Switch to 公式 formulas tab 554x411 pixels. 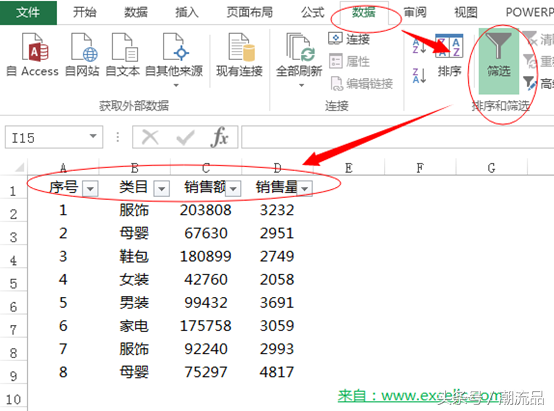point(313,13)
